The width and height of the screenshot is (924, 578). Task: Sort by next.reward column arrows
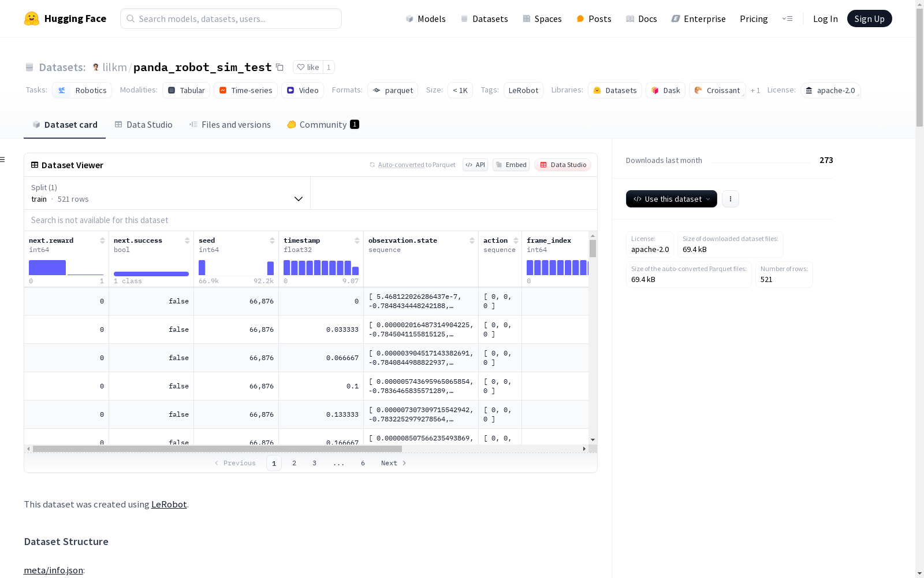(x=102, y=240)
